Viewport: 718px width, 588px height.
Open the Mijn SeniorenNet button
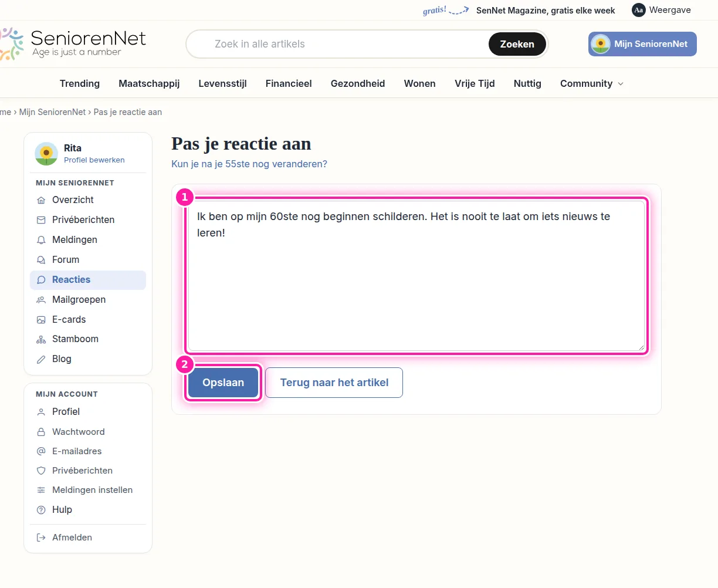click(x=642, y=44)
